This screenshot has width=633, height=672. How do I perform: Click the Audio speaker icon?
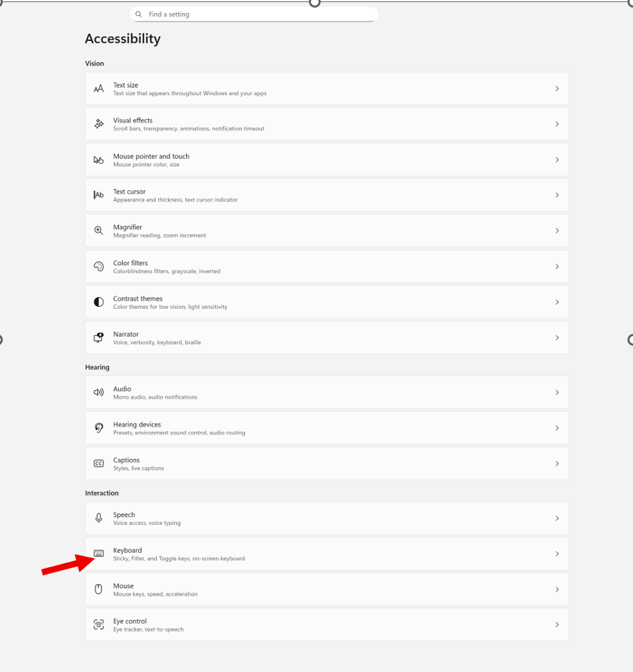99,392
